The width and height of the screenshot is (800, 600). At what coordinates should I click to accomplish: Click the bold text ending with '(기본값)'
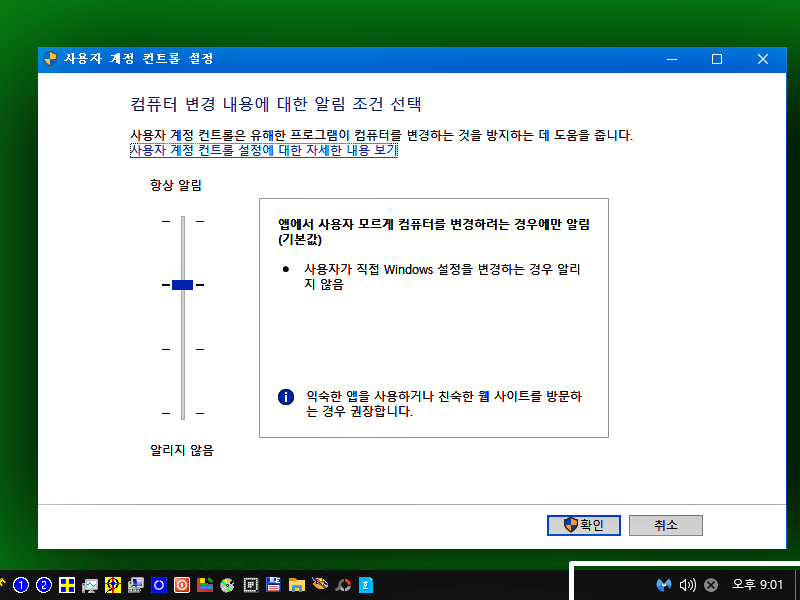tap(434, 232)
